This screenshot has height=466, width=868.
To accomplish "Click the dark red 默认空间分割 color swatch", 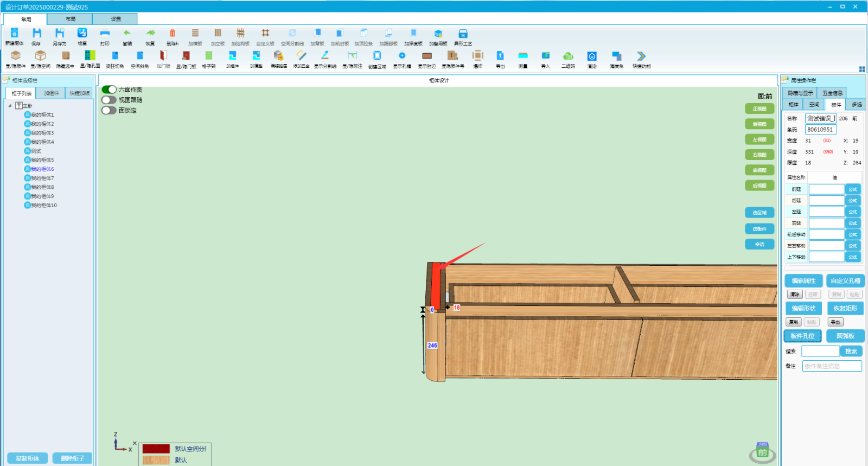I will pyautogui.click(x=156, y=449).
